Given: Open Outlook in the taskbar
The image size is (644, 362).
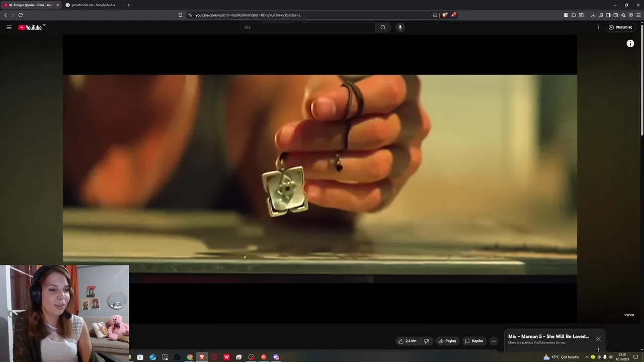Looking at the screenshot, I should pyautogui.click(x=152, y=357).
